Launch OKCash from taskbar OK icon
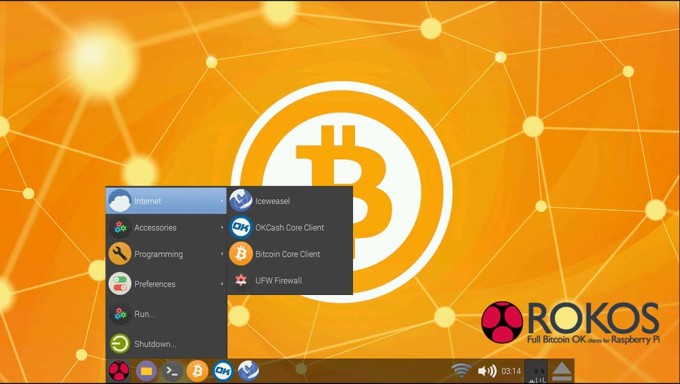Image resolution: width=680 pixels, height=384 pixels. [x=223, y=371]
